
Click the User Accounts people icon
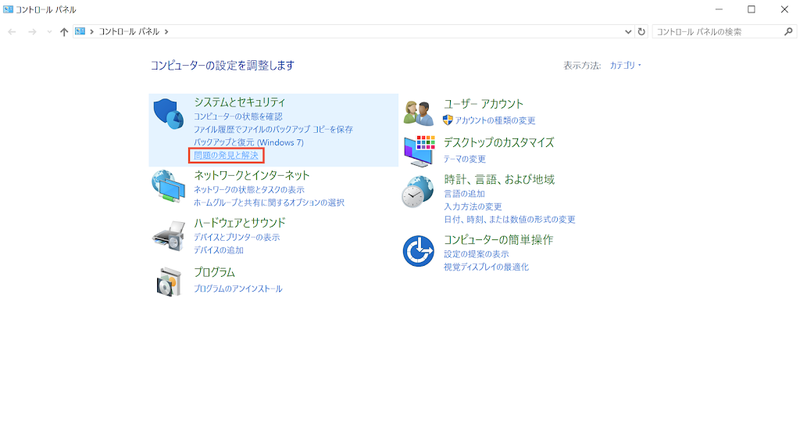pyautogui.click(x=418, y=112)
